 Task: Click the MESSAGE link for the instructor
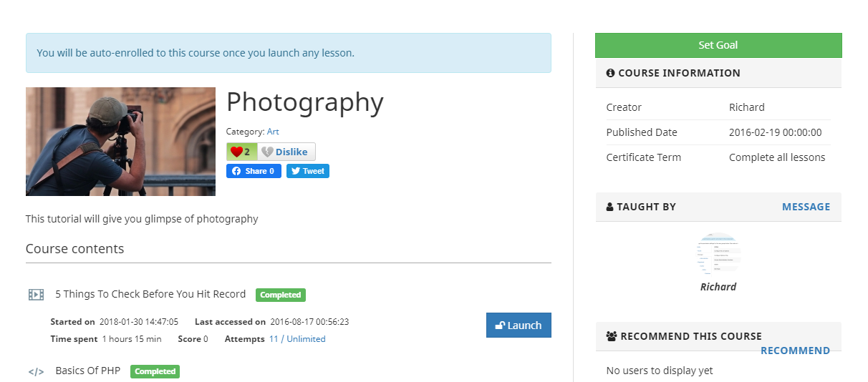tap(806, 207)
